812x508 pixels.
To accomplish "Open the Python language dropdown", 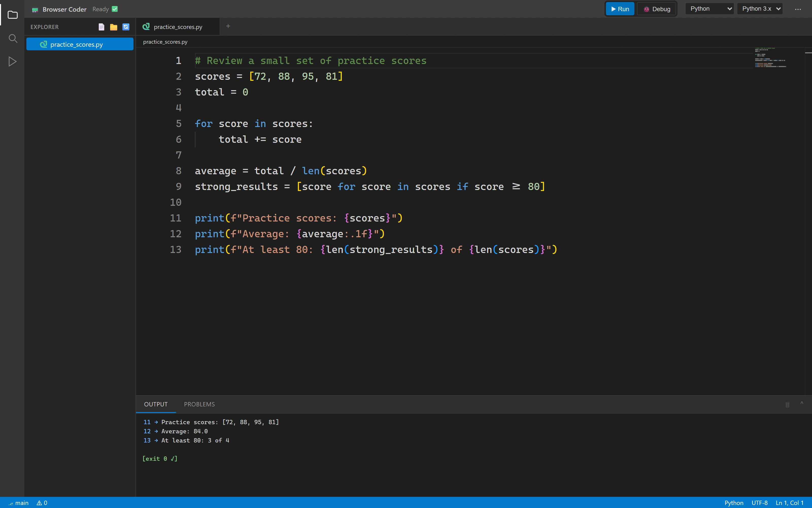I will [709, 9].
